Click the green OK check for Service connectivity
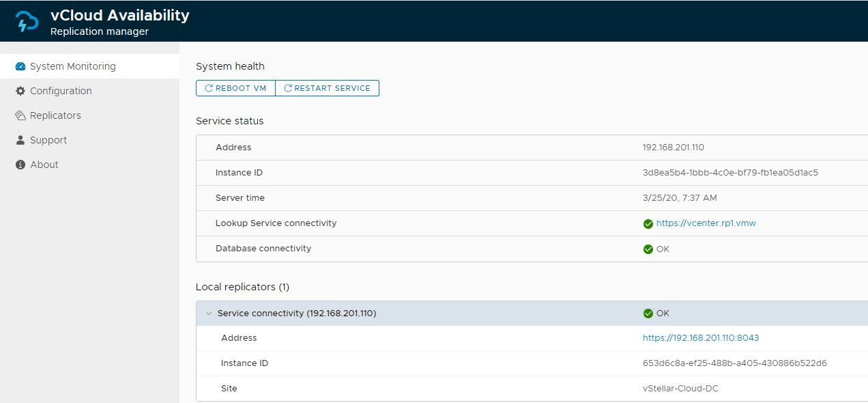The height and width of the screenshot is (403, 868). point(648,314)
